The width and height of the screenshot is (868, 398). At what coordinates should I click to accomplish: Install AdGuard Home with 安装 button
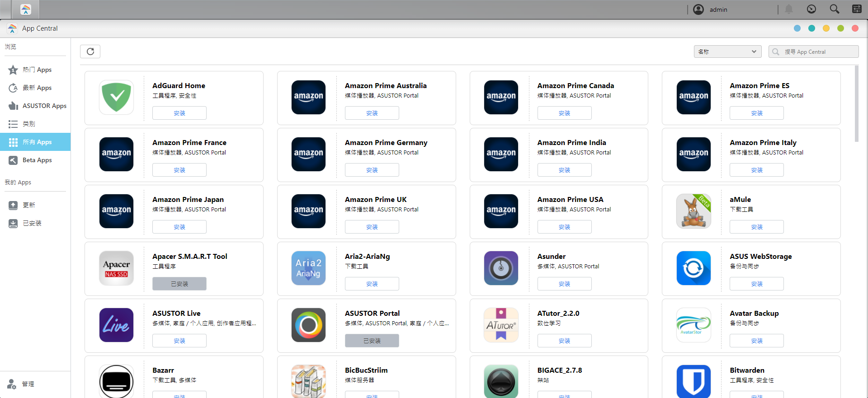point(179,113)
